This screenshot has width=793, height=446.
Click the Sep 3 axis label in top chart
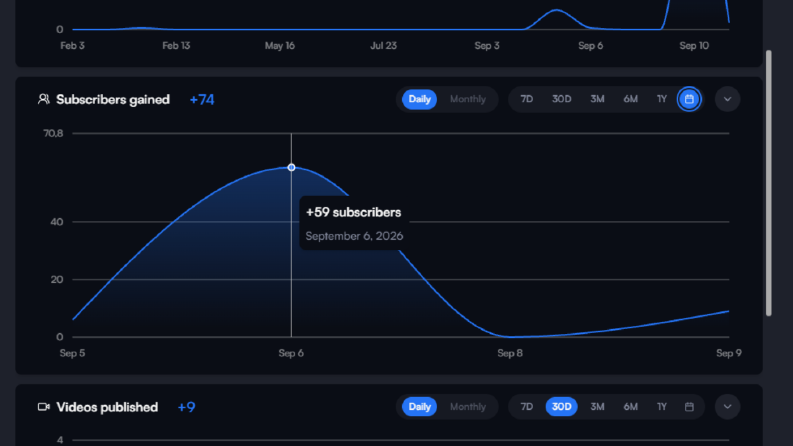487,46
